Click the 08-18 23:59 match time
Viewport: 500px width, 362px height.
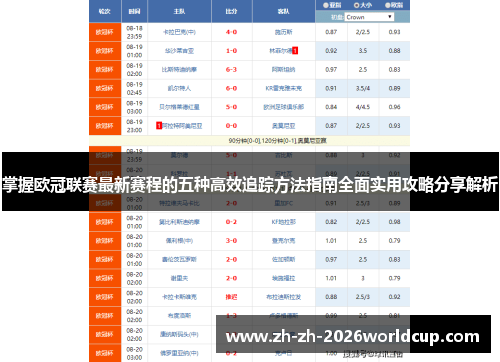[134, 32]
